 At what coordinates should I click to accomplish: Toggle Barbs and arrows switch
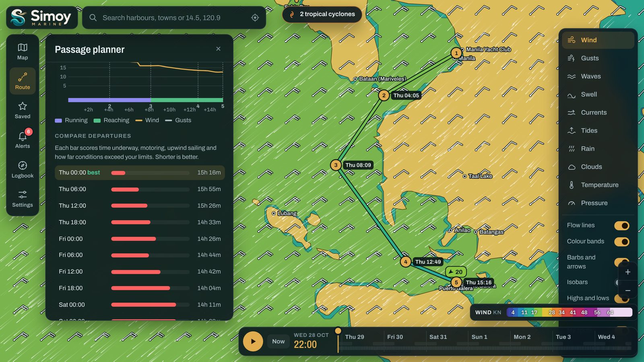(x=621, y=262)
